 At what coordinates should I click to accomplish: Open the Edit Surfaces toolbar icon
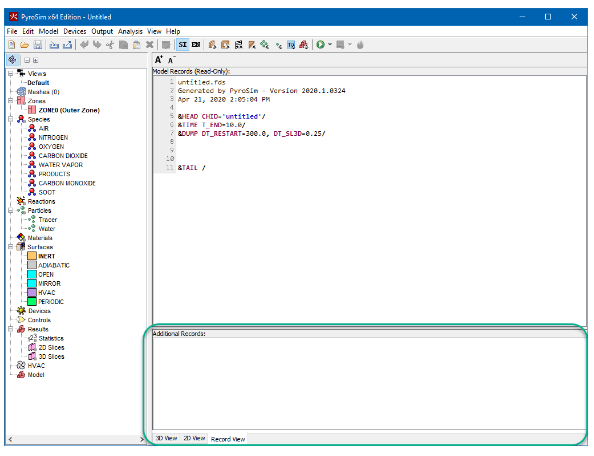[225, 45]
